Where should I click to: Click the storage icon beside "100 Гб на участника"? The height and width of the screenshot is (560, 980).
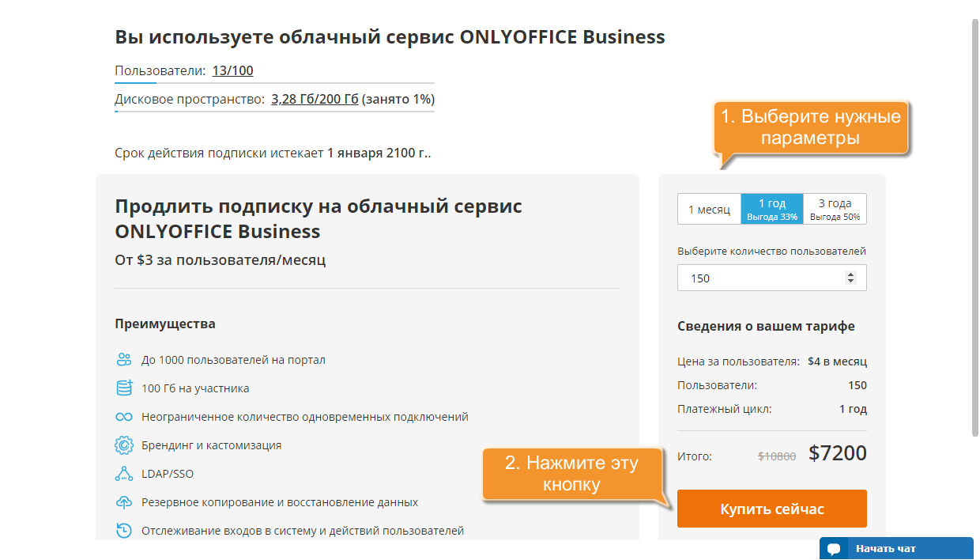(x=124, y=388)
